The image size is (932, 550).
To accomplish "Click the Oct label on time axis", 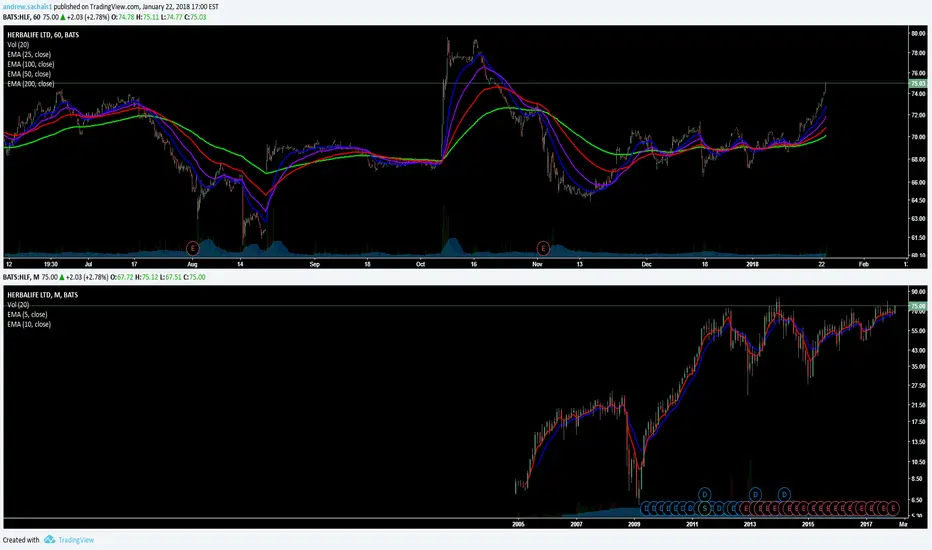I will pyautogui.click(x=420, y=264).
